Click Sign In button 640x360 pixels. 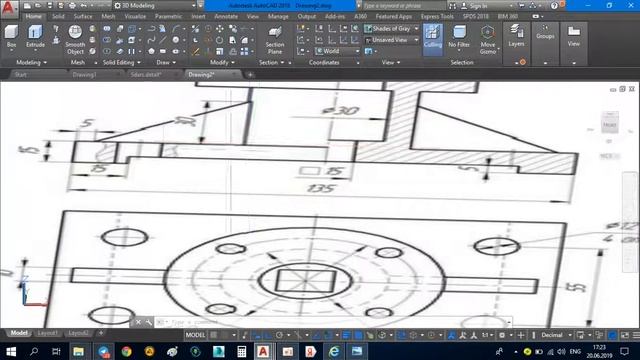point(478,6)
